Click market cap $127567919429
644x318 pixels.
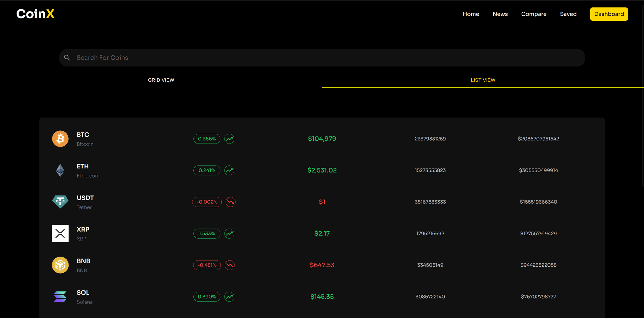[x=538, y=233]
